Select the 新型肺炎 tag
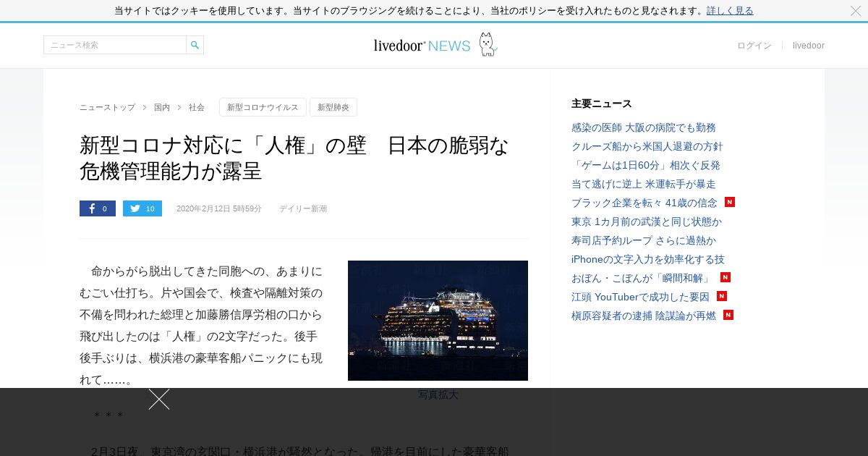 [x=333, y=107]
